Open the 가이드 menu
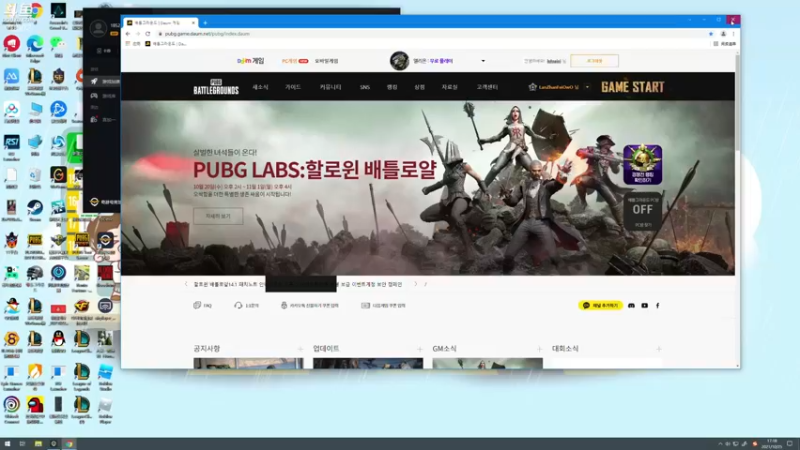 [293, 87]
